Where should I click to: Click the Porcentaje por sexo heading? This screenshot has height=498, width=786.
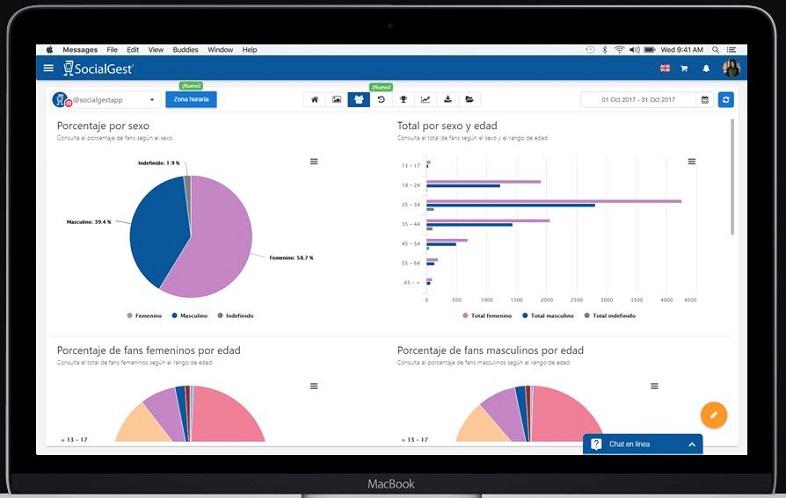103,126
